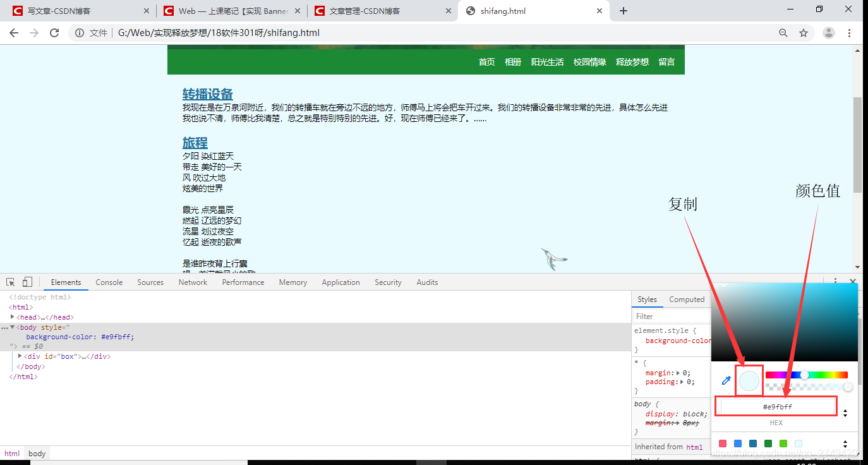Go to the 释放梦想 navigation link

pyautogui.click(x=632, y=62)
